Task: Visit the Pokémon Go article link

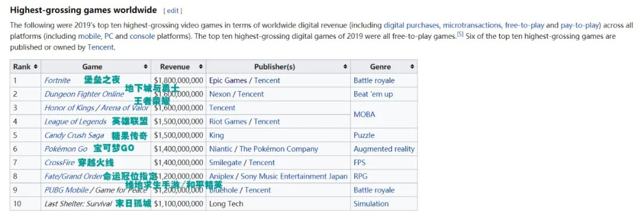Action: pos(66,149)
